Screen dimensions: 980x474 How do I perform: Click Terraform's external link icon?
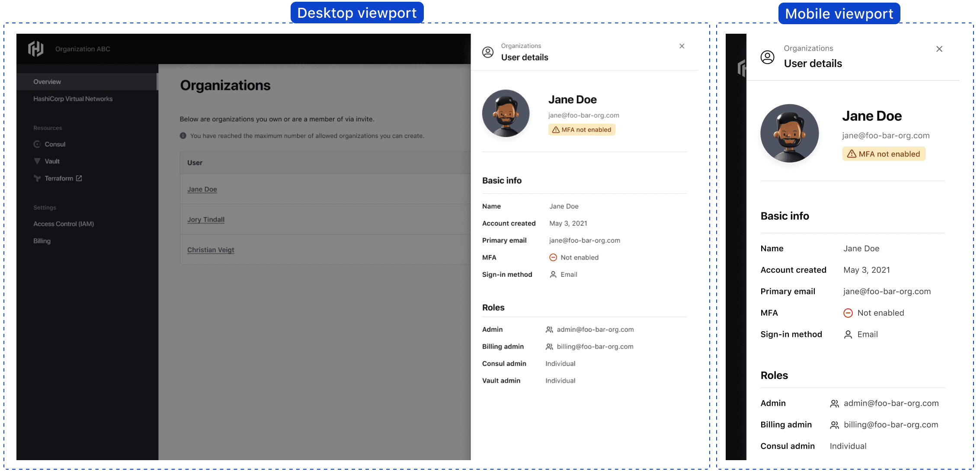click(x=79, y=177)
